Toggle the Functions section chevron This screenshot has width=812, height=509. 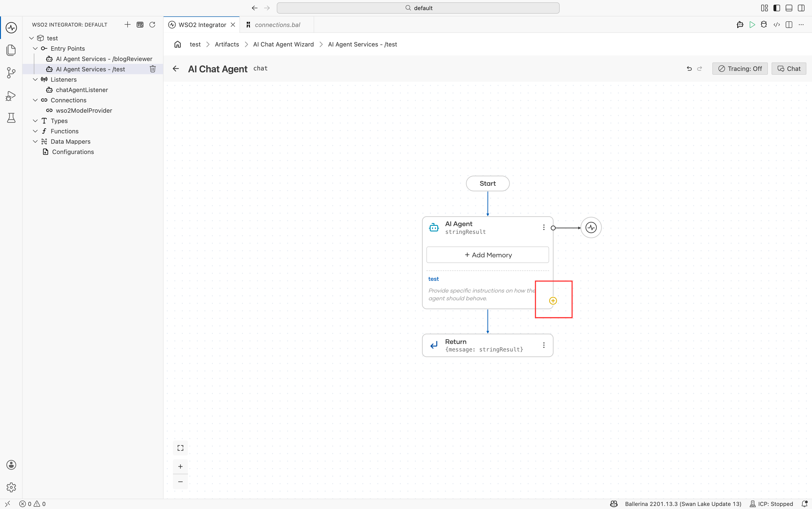coord(35,131)
